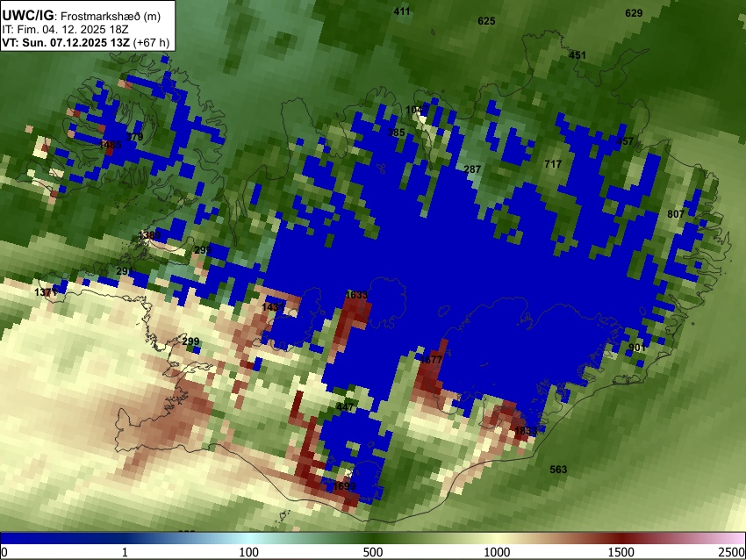746x560 pixels.
Task: Click the 'IT: Fim. 04. 12. 2025 18Z' line
Action: (x=65, y=29)
